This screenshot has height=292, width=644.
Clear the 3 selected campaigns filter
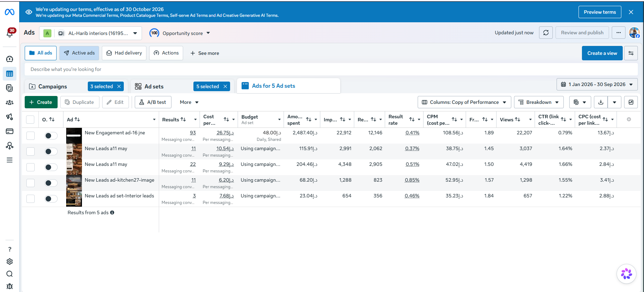point(119,86)
